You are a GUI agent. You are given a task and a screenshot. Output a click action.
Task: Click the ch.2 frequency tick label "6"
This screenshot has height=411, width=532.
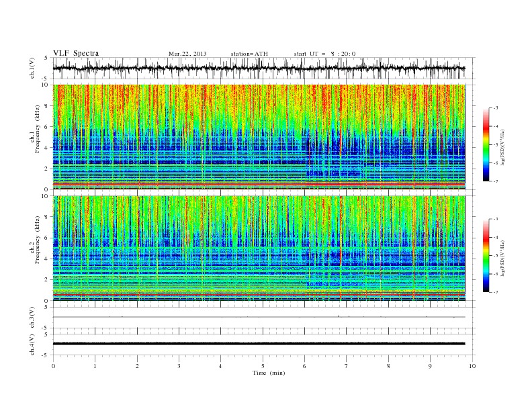coord(47,238)
